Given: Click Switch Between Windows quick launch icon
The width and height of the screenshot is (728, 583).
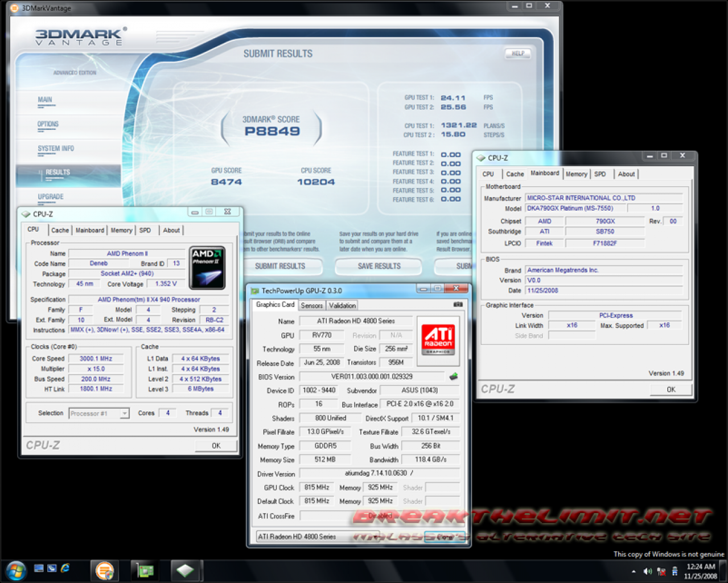Looking at the screenshot, I should tap(52, 568).
